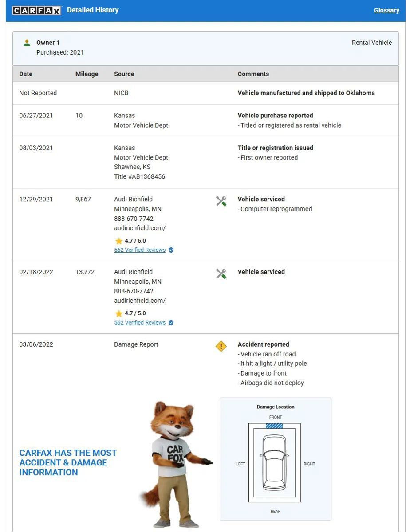This screenshot has height=532, width=406.
Task: Click the Rental Vehicle label
Action: click(372, 43)
